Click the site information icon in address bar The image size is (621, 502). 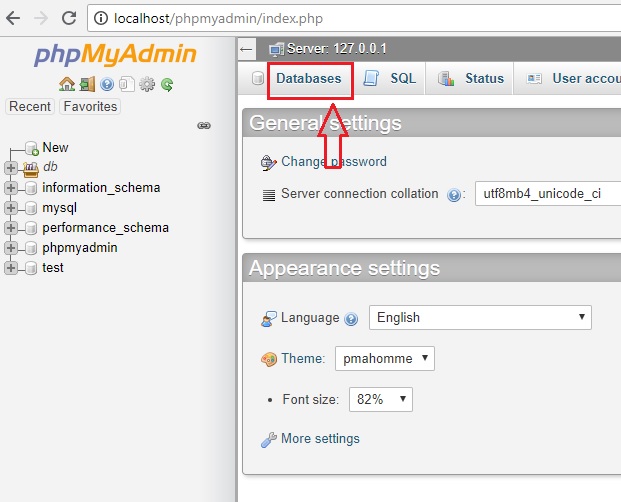click(101, 18)
